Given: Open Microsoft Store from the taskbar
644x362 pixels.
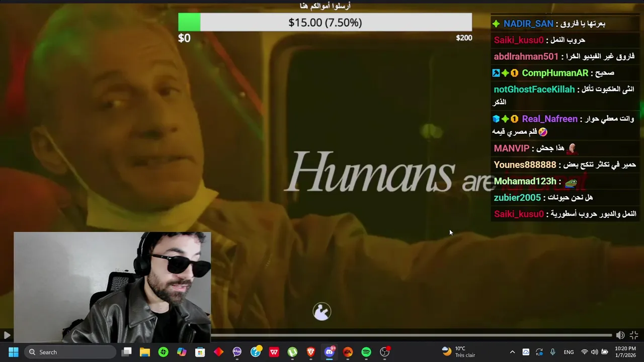Looking at the screenshot, I should (200, 352).
